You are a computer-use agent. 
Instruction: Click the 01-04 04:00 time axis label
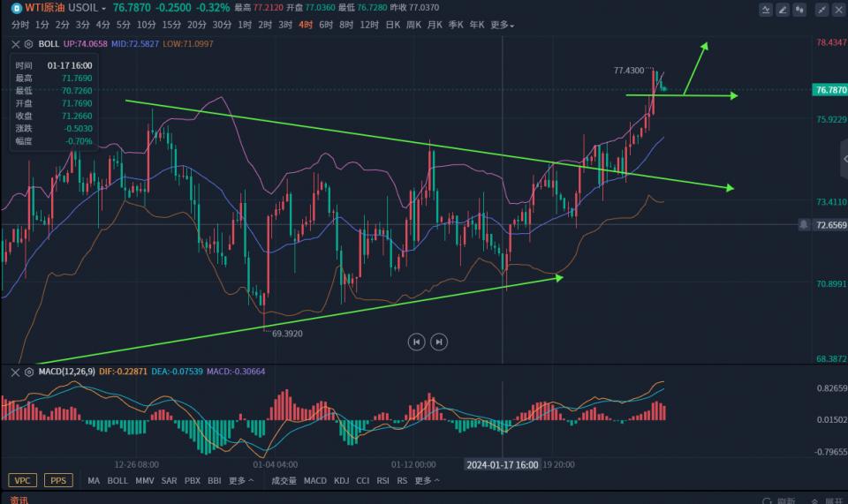275,464
